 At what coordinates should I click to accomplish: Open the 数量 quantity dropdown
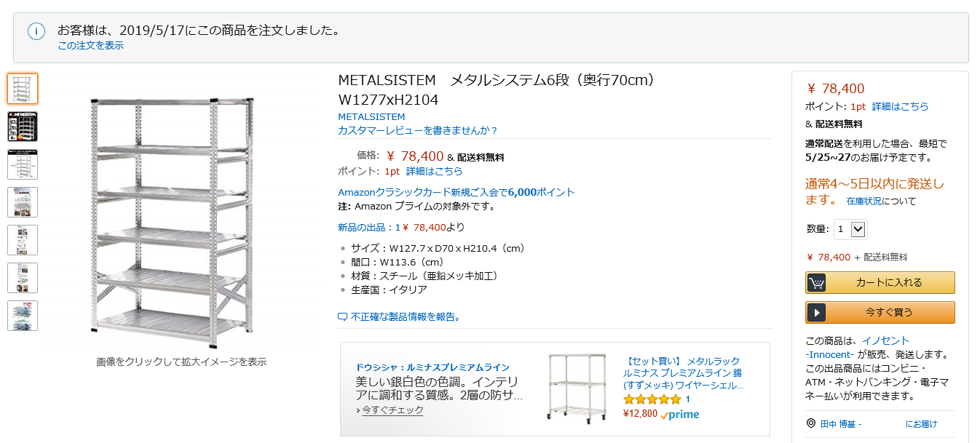pyautogui.click(x=850, y=229)
